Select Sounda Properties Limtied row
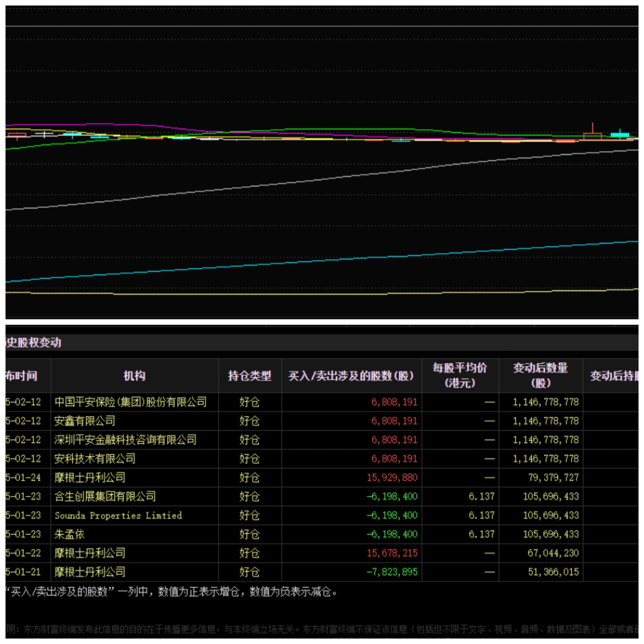644x644 pixels. [118, 515]
